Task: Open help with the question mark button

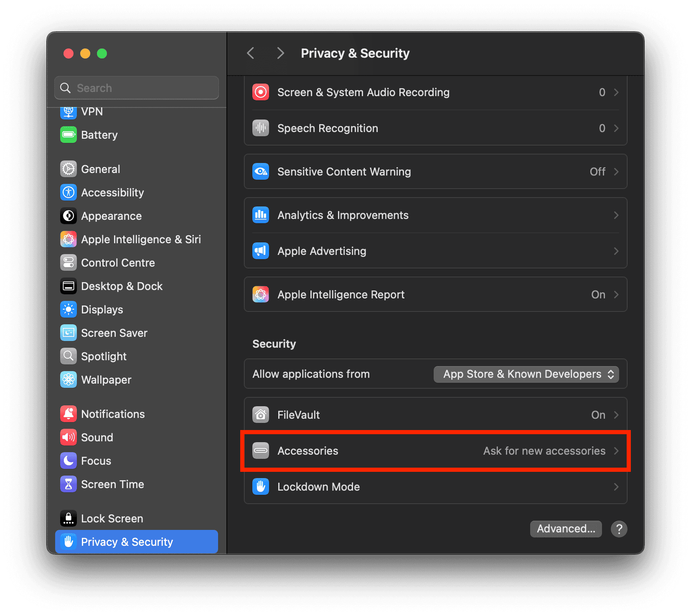Action: (x=619, y=529)
